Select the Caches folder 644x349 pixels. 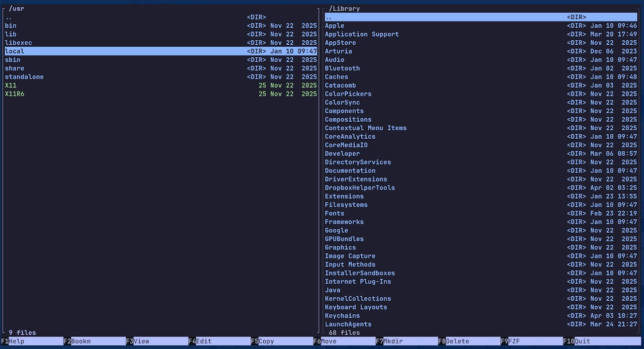click(481, 77)
